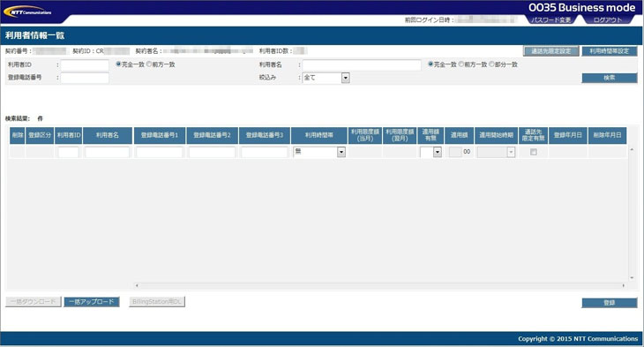
Task: Click the table's vertical scroll up arrow
Action: [x=632, y=149]
